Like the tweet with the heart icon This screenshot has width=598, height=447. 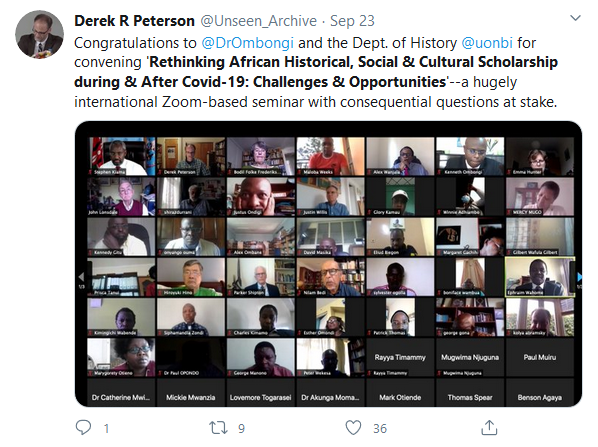pos(353,428)
